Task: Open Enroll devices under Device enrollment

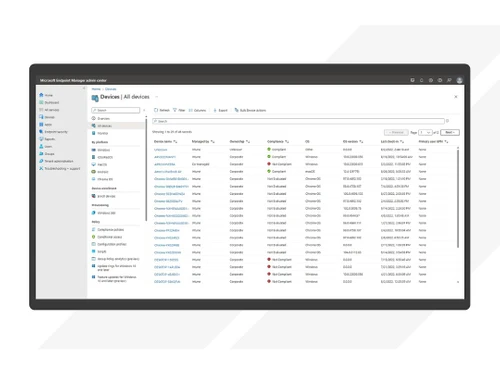Action: tap(104, 196)
